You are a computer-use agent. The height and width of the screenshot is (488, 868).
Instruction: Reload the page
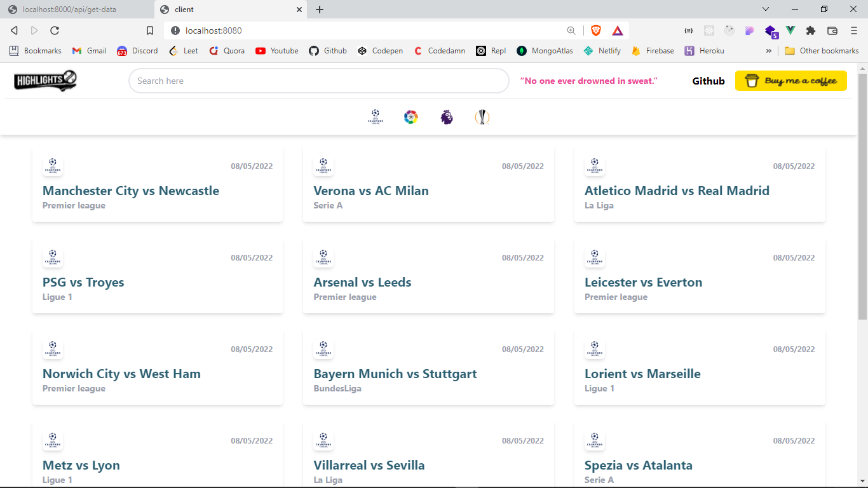(55, 30)
